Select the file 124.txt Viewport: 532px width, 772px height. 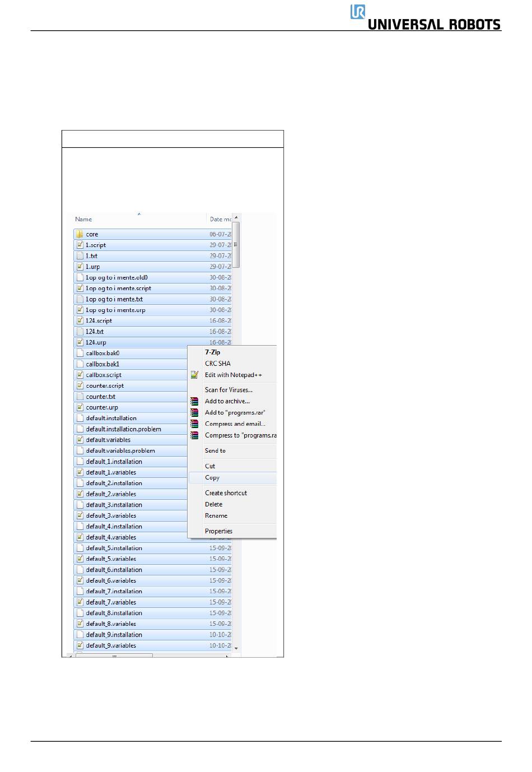coord(152,332)
